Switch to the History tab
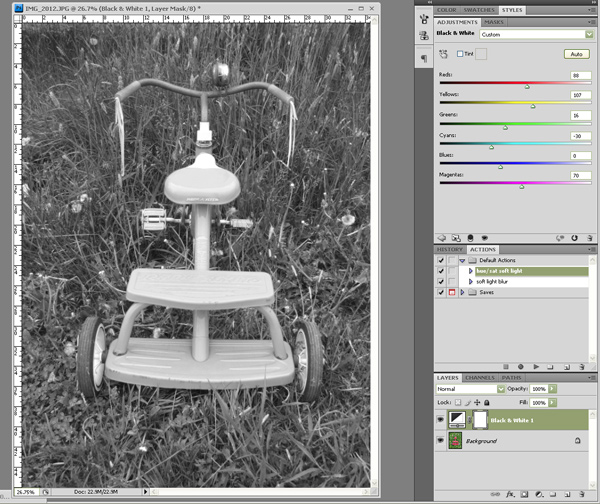This screenshot has height=504, width=600. [450, 249]
